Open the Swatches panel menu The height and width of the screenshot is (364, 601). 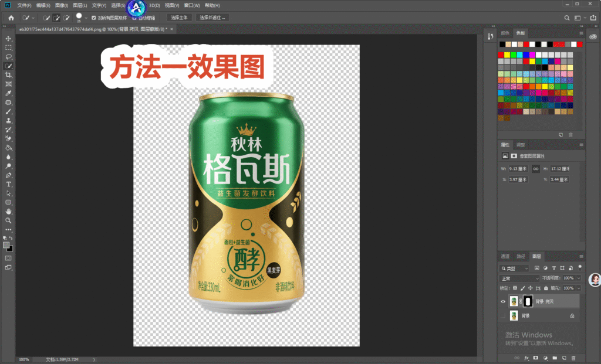pos(581,33)
